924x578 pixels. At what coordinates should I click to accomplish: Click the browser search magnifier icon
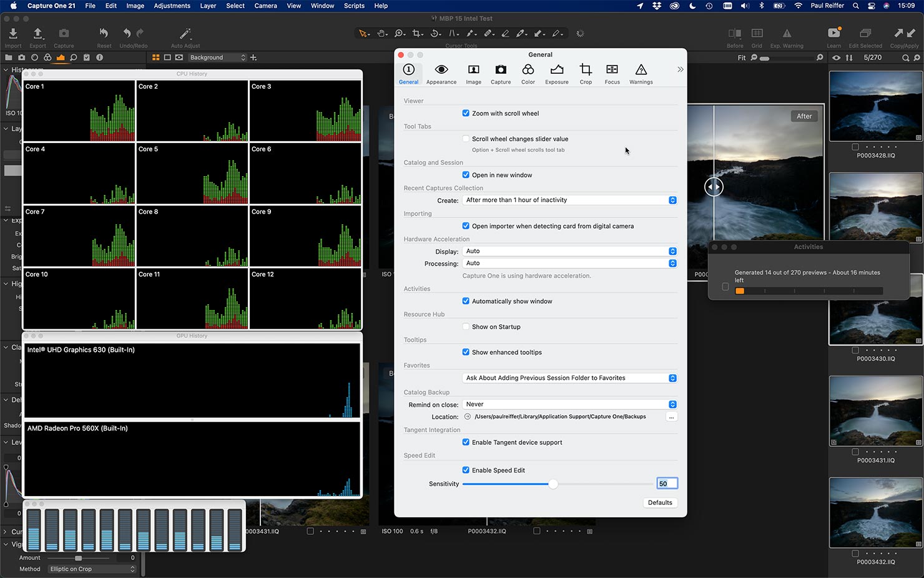pos(905,57)
